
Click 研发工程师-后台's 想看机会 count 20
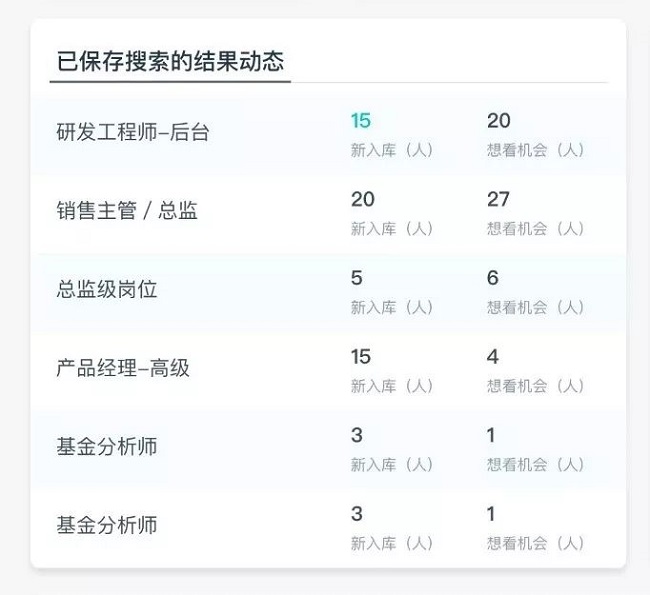pos(498,121)
